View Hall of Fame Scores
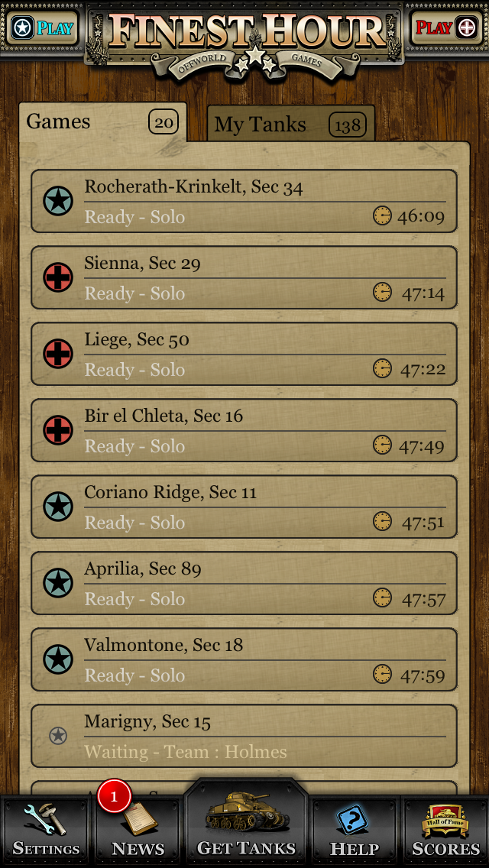Viewport: 489px width, 868px height. 445,830
